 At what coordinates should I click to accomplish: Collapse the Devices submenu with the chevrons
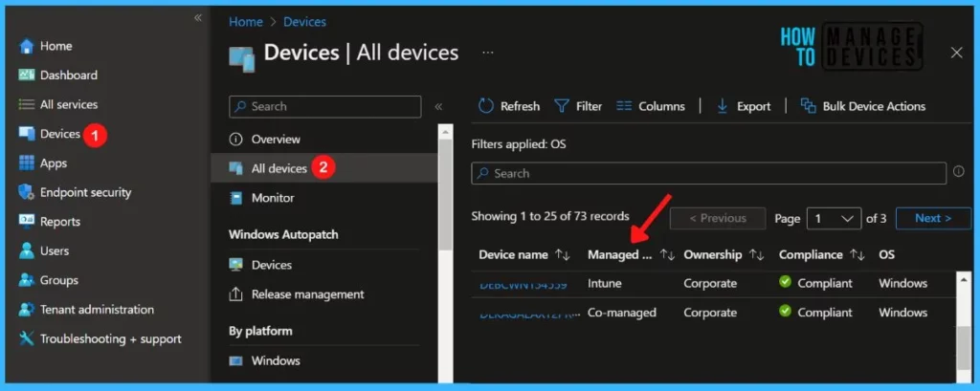coord(438,107)
